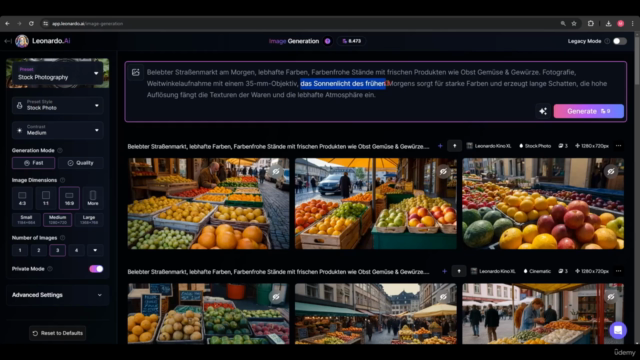
Task: Click the browser forward arrow
Action: pos(19,24)
